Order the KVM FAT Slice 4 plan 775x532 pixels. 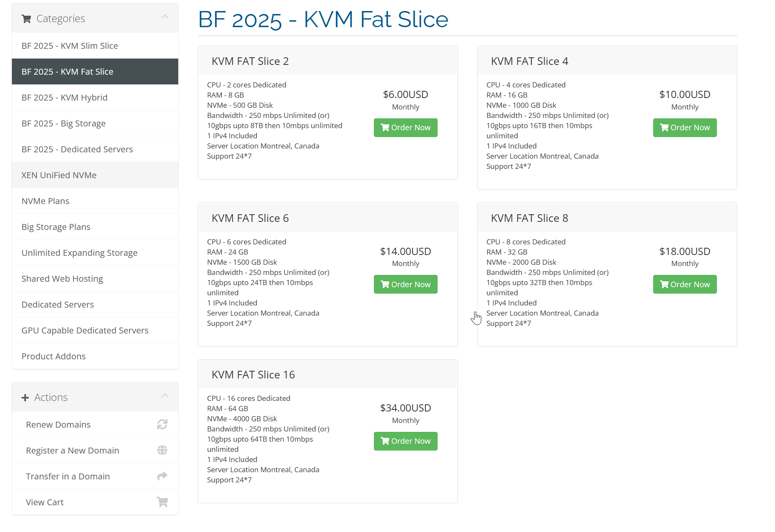685,128
